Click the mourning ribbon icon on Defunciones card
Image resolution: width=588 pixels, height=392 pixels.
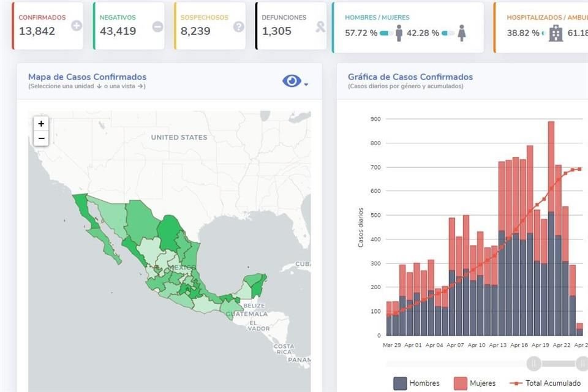click(x=318, y=28)
